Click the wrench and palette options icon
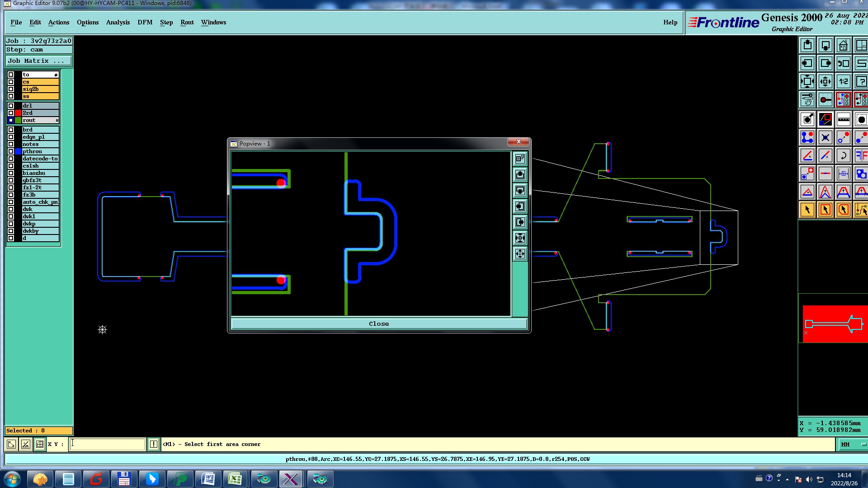 807,99
